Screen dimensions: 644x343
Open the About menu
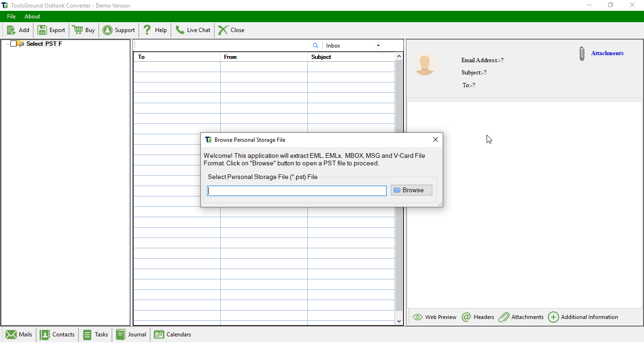[33, 16]
